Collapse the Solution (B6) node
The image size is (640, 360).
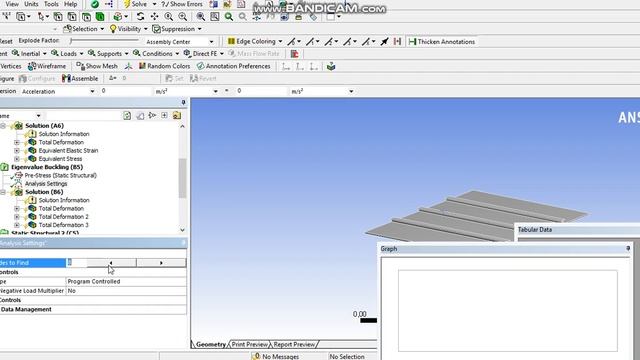click(3, 192)
